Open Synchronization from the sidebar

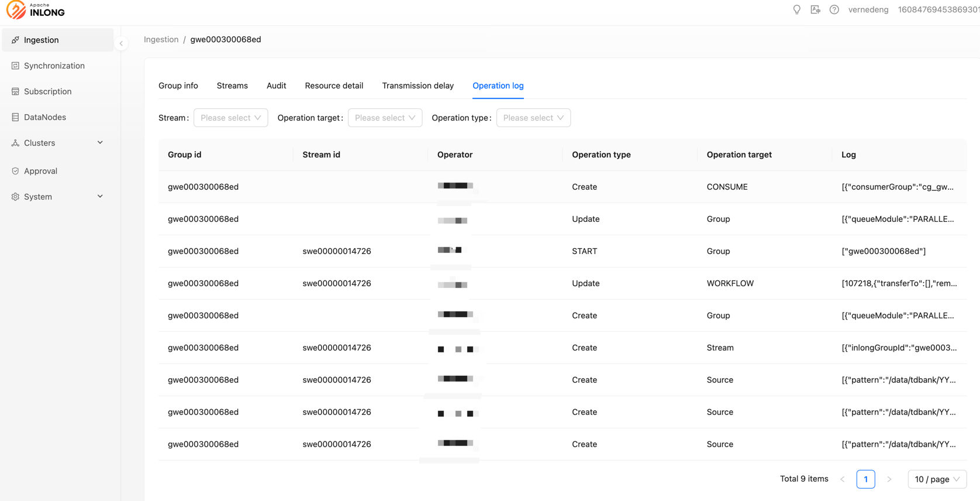click(54, 66)
